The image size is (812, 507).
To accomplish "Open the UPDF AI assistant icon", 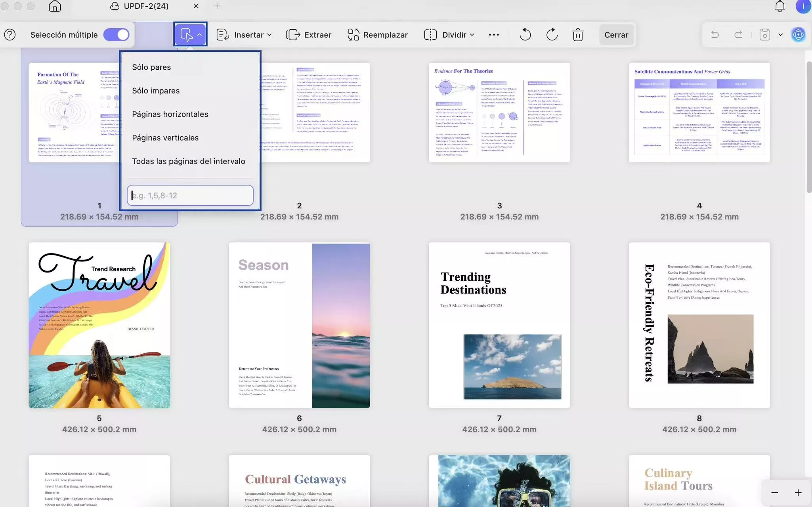I will tap(798, 35).
